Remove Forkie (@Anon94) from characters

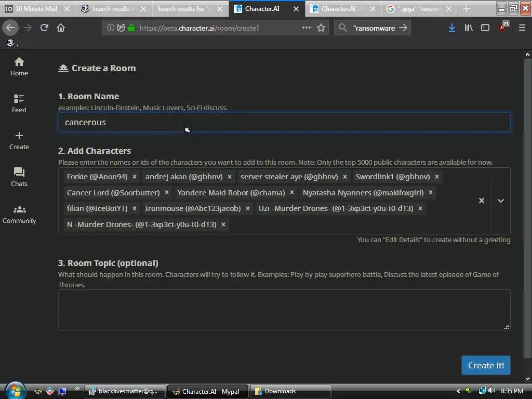[135, 177]
